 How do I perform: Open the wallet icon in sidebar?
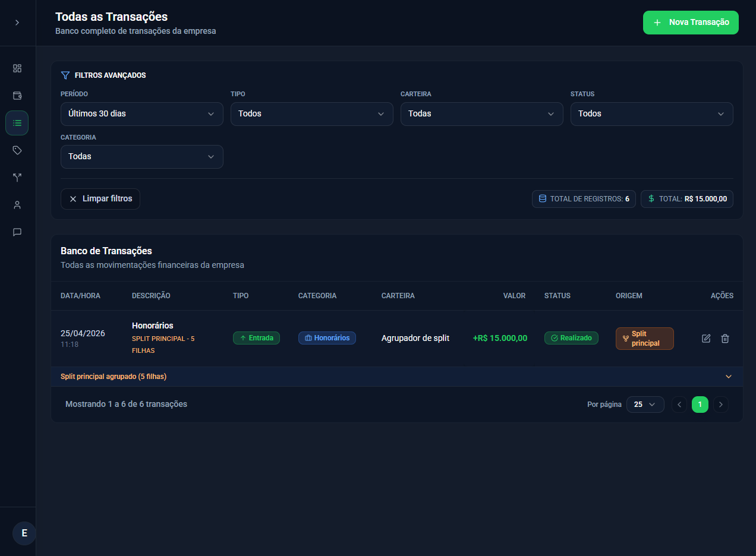click(x=17, y=96)
